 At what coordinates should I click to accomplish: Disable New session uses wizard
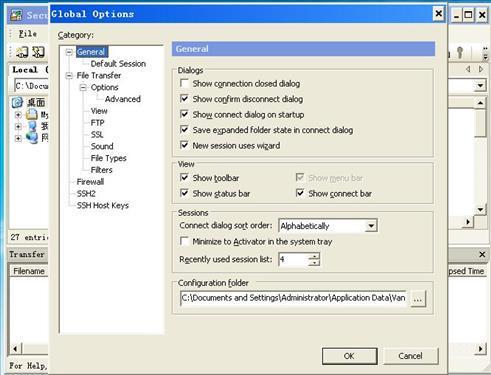coord(184,145)
